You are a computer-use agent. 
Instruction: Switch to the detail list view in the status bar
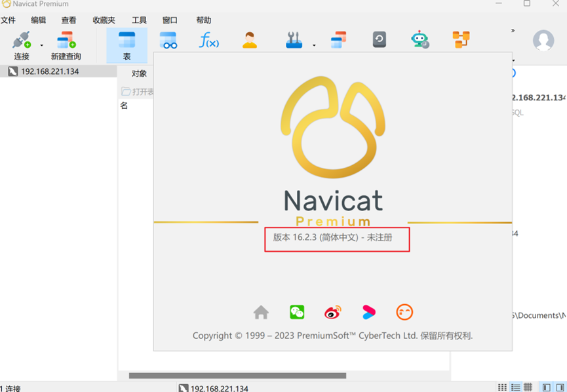515,387
